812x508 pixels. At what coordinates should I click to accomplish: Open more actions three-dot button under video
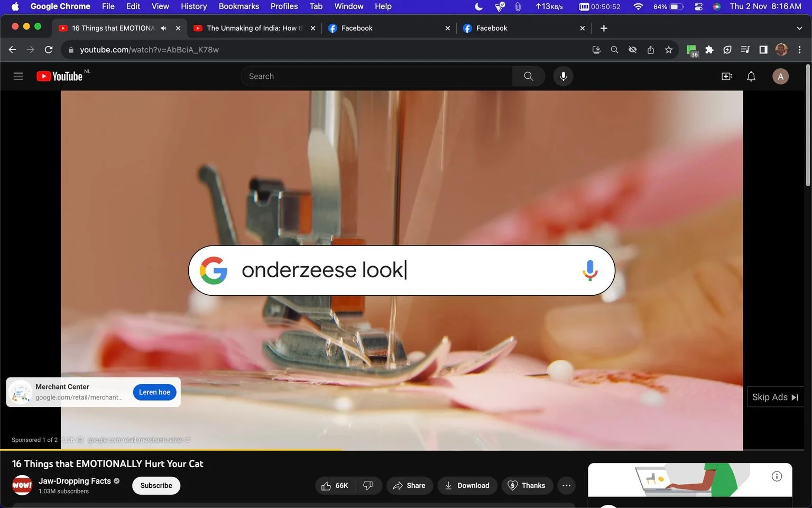[x=567, y=486]
